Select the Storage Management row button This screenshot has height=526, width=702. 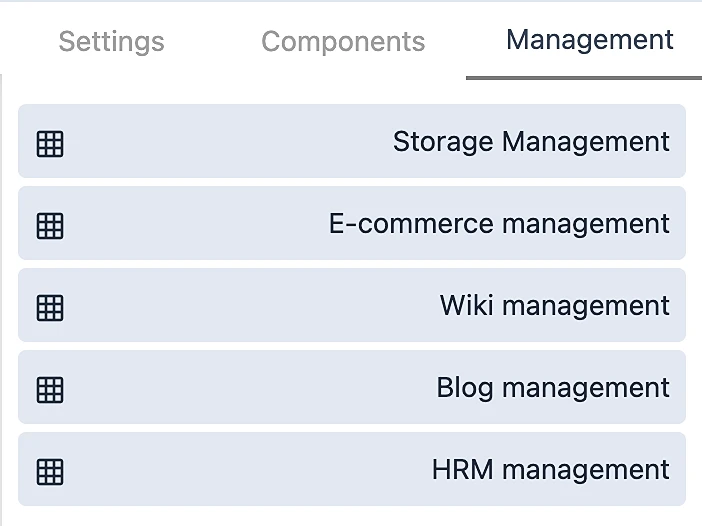click(x=352, y=142)
